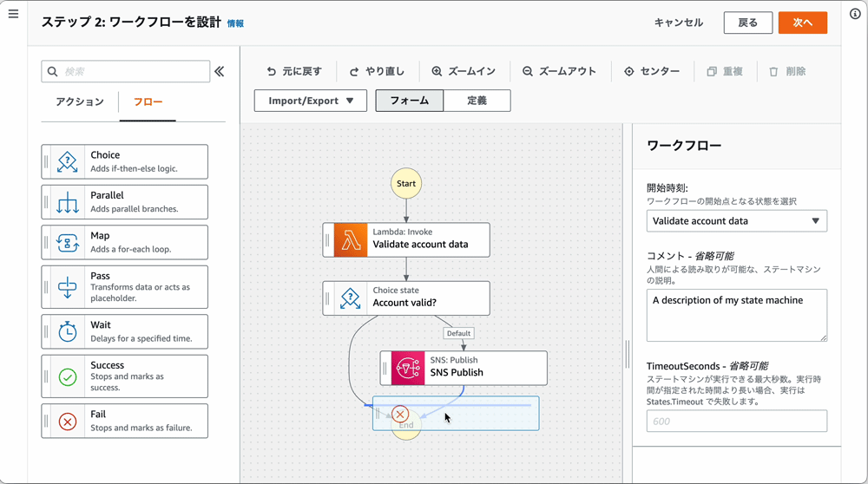Select the Fail X icon in list
This screenshot has height=484, width=868.
68,422
